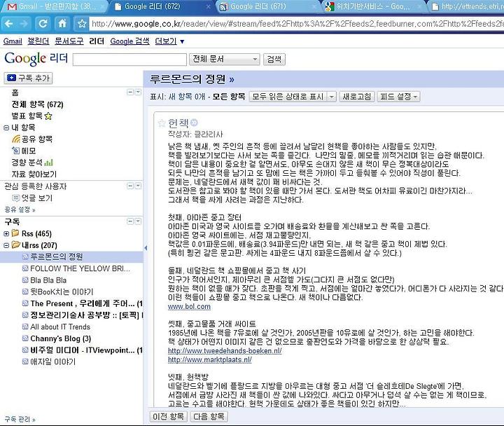
Task: Click 댓글 보기 comment icon
Action: 15,198
